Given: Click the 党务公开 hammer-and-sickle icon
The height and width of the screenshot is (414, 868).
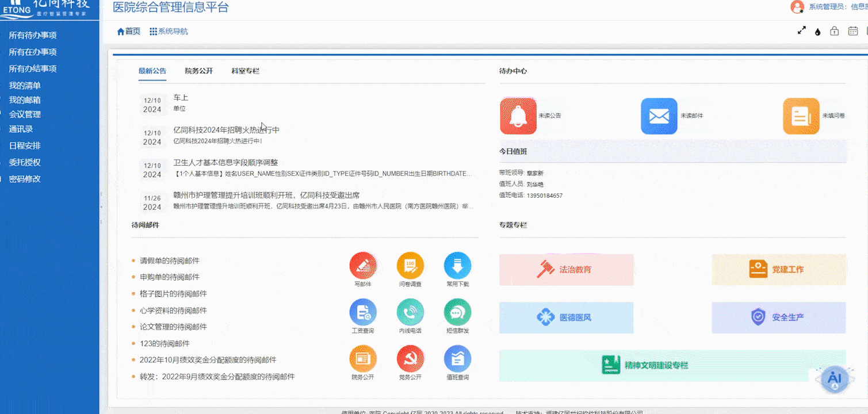Looking at the screenshot, I should [410, 359].
